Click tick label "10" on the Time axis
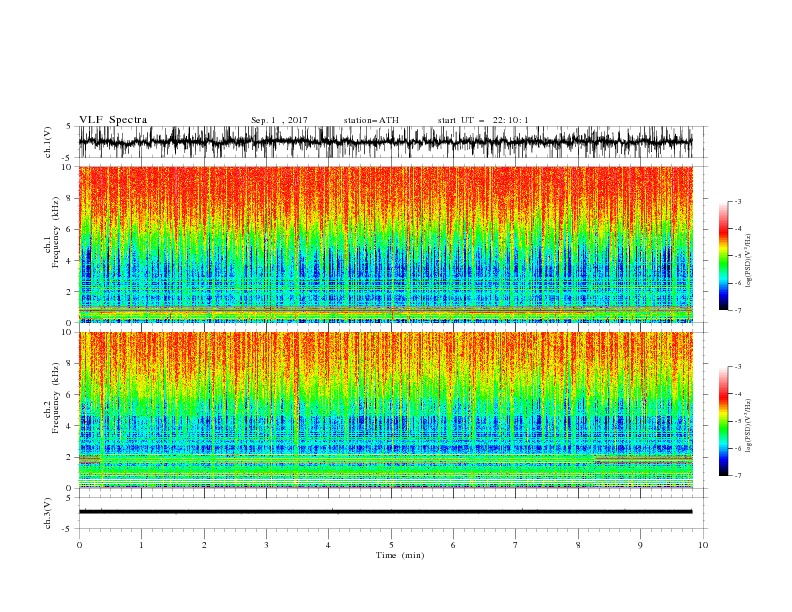Viewport: 792px width, 612px height. (x=703, y=545)
